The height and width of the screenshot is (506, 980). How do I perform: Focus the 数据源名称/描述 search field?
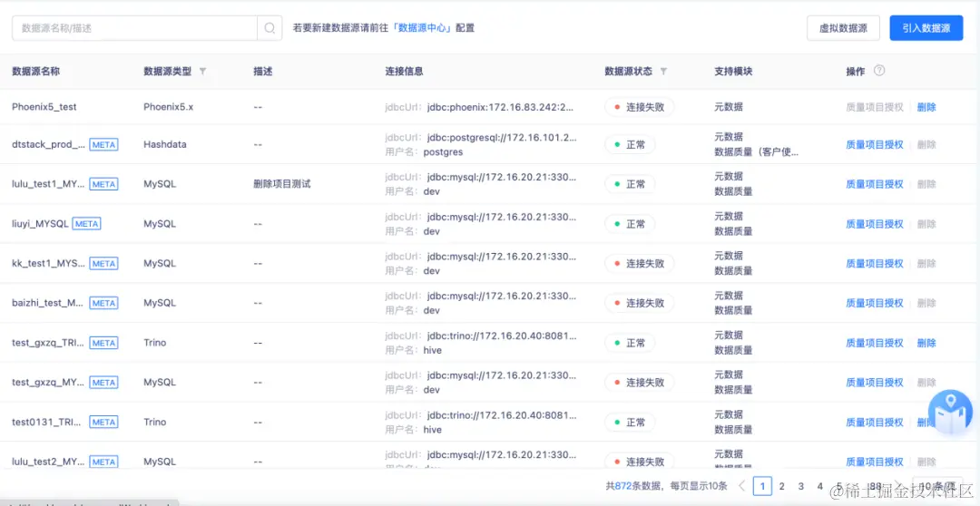[x=134, y=28]
